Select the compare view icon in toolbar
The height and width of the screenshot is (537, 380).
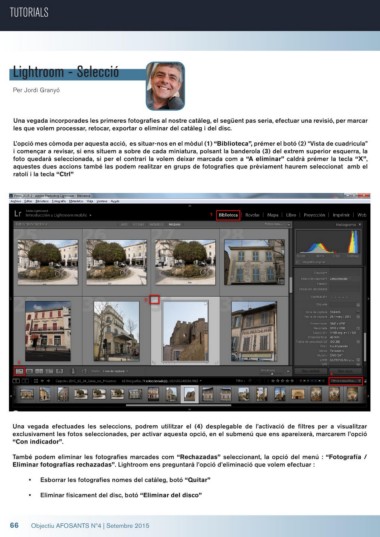pos(39,371)
